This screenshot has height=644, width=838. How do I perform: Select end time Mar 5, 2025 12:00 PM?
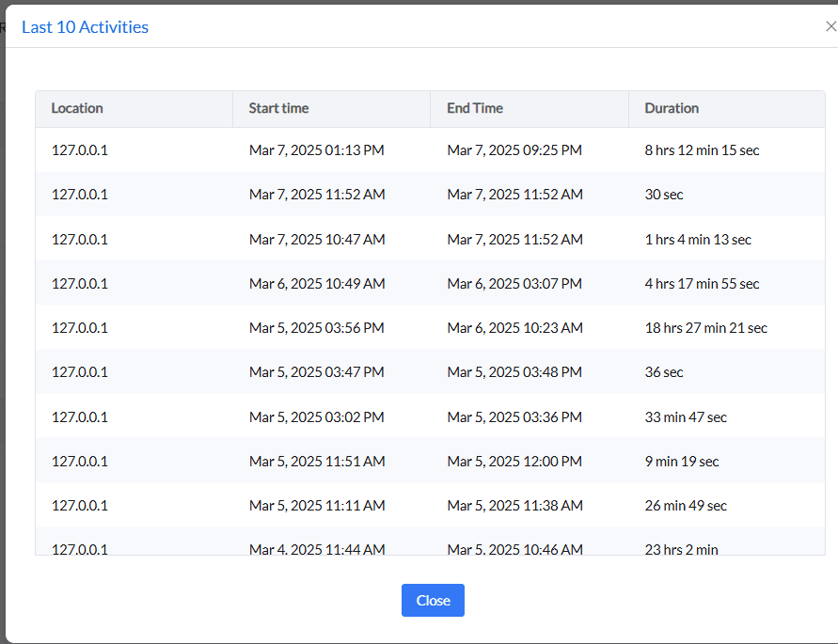(x=514, y=462)
